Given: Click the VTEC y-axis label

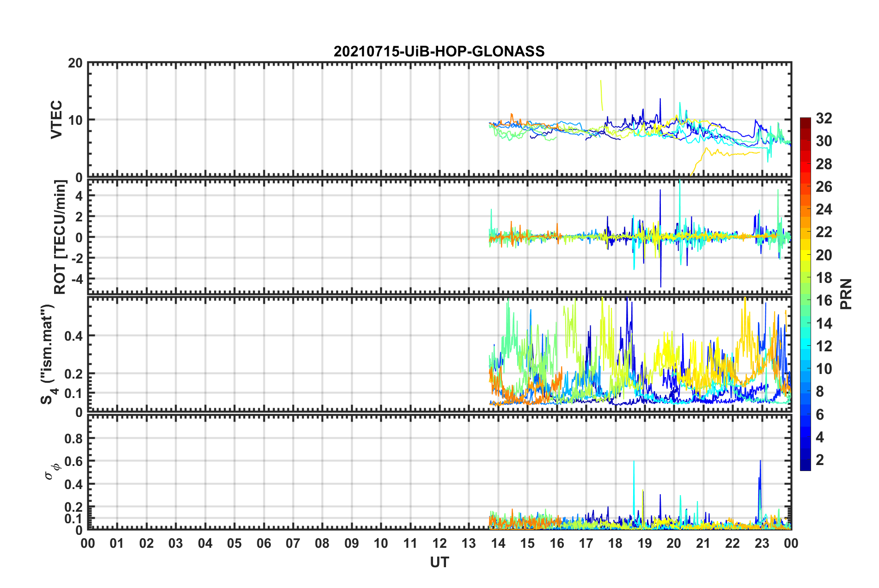Looking at the screenshot, I should point(56,119).
